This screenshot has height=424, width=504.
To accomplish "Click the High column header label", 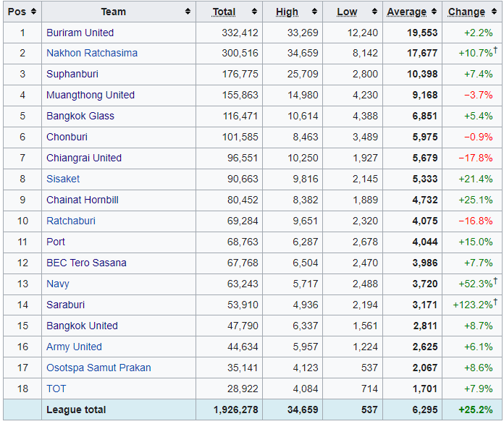I will point(287,12).
